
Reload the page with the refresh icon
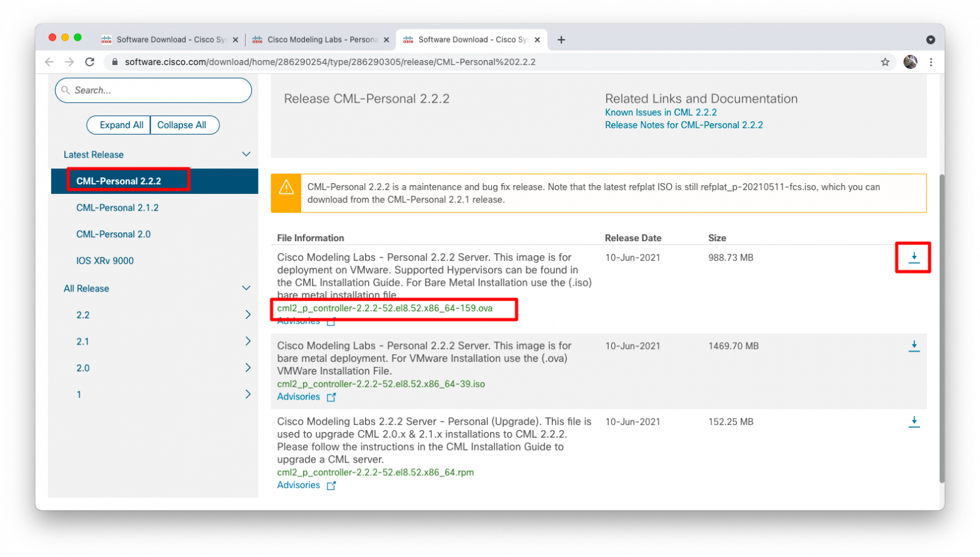pos(90,62)
